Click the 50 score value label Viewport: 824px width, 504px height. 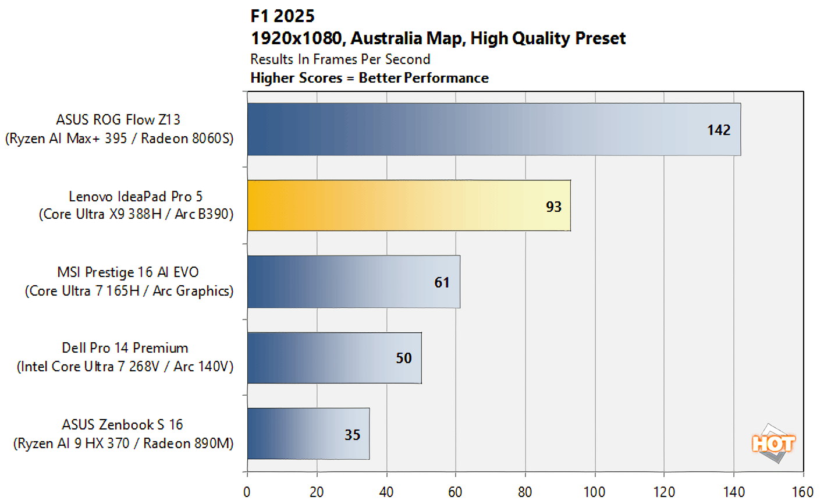tap(404, 358)
